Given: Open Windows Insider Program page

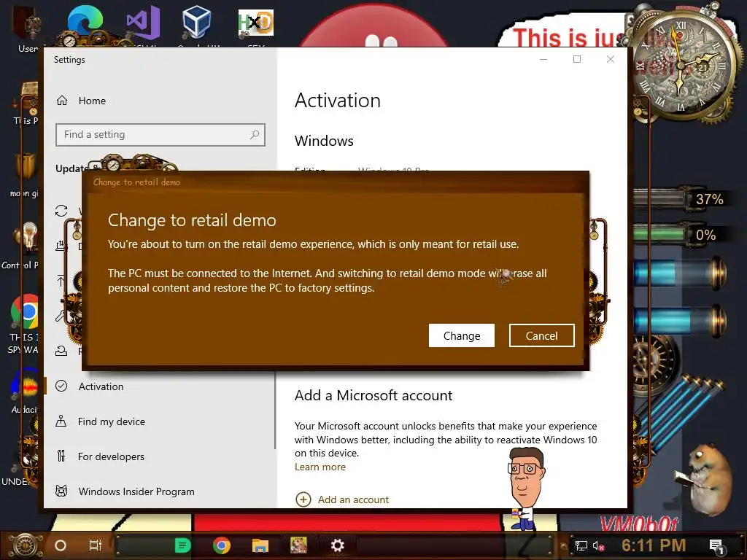Looking at the screenshot, I should (136, 491).
